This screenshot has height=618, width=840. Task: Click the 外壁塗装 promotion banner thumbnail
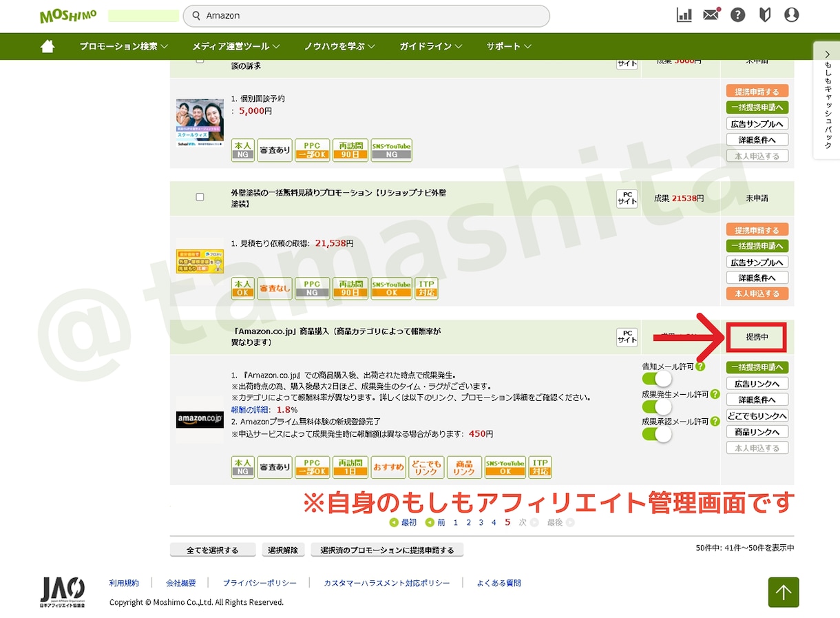pos(200,261)
